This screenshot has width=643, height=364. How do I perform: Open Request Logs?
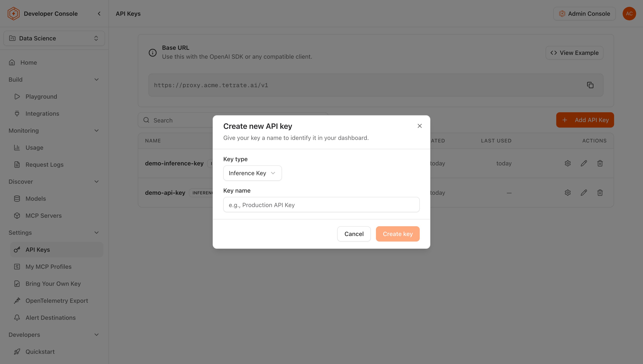pos(57,165)
